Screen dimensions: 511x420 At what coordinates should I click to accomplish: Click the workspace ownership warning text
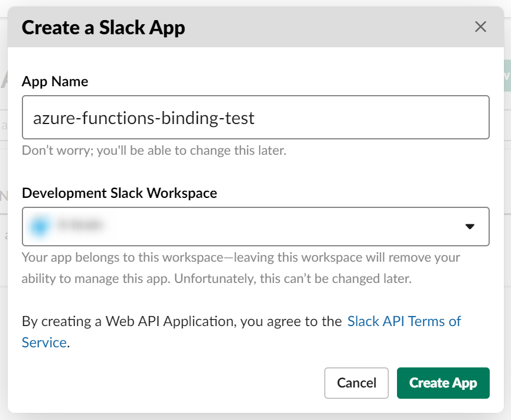point(240,268)
